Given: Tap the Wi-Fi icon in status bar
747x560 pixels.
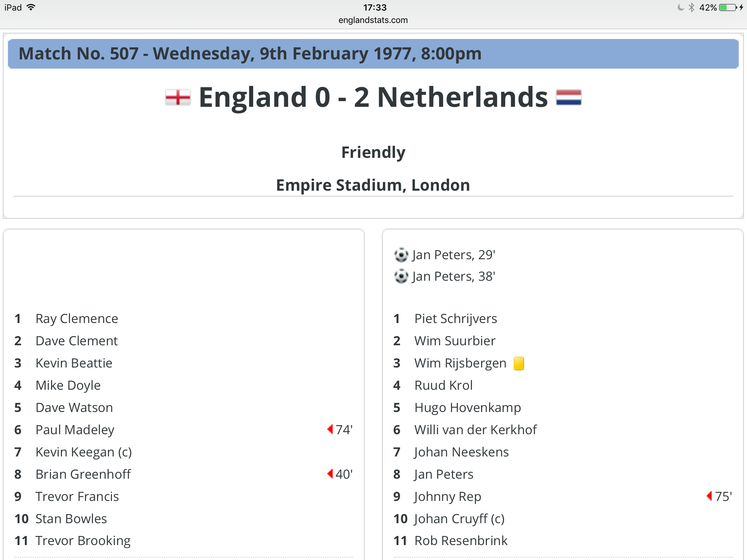Looking at the screenshot, I should pyautogui.click(x=31, y=7).
